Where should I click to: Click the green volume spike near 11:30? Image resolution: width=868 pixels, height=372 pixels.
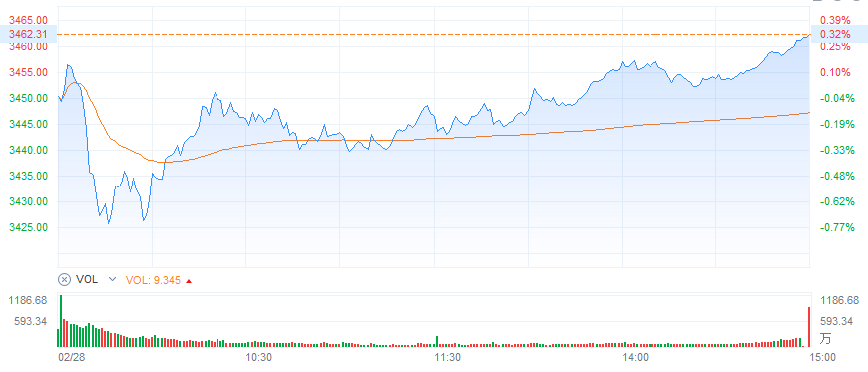[436, 341]
